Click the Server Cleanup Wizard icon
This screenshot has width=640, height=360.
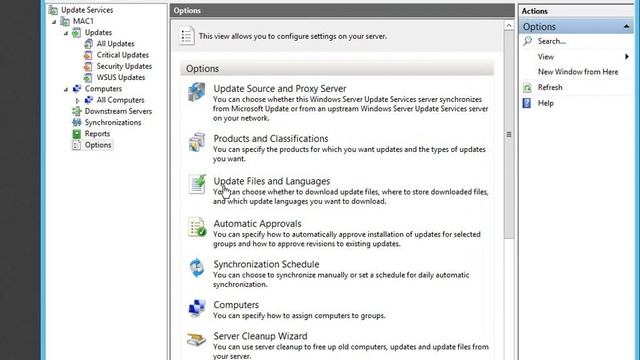point(196,340)
